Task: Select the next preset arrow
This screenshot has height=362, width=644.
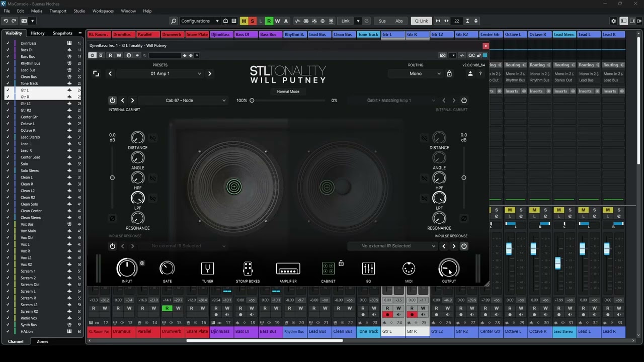Action: (210, 73)
